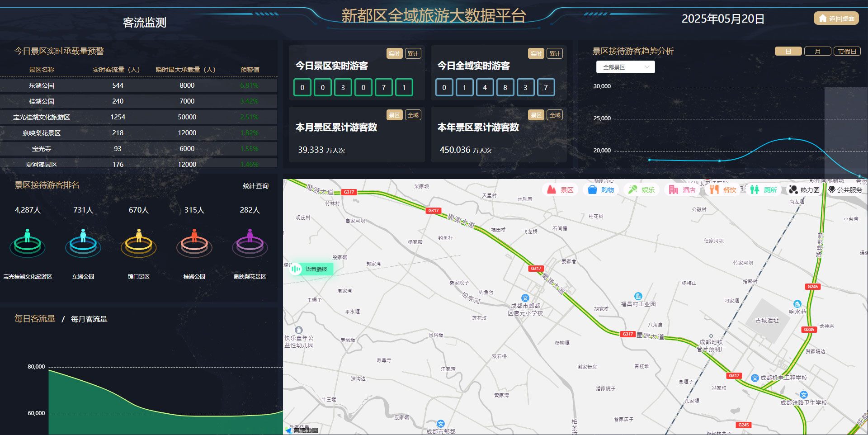Open the 统计查询 link
The width and height of the screenshot is (868, 435).
[255, 186]
